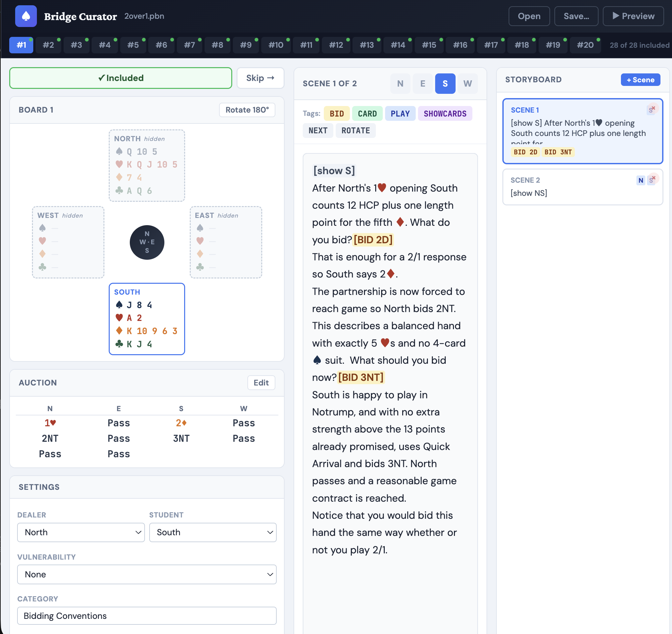
Task: Add a new scene with + Scene
Action: 640,80
